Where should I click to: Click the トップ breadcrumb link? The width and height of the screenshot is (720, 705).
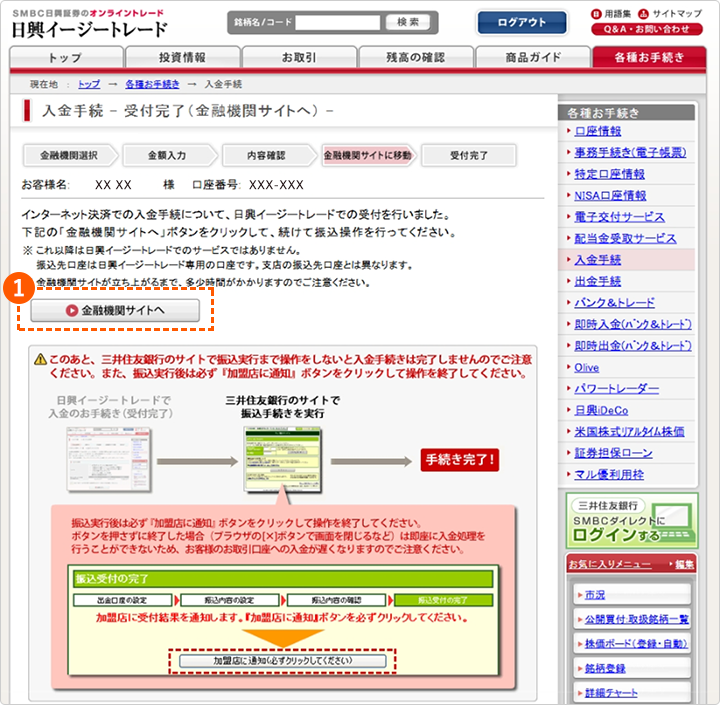pos(89,85)
